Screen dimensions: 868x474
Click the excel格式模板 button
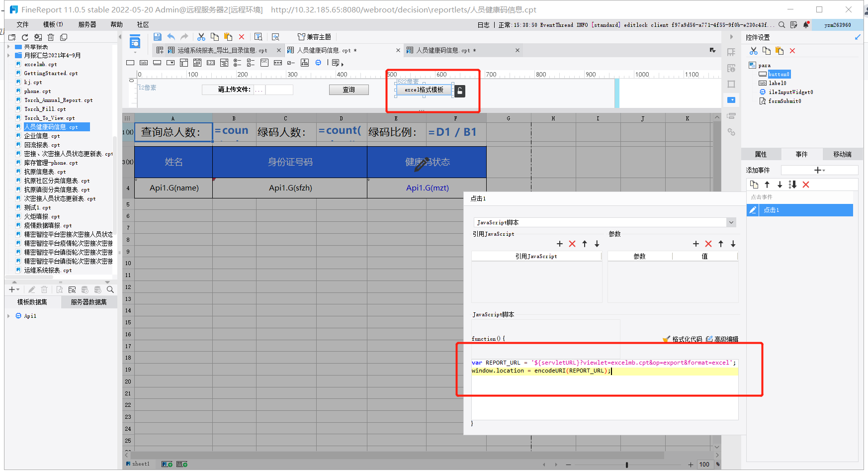coord(424,90)
